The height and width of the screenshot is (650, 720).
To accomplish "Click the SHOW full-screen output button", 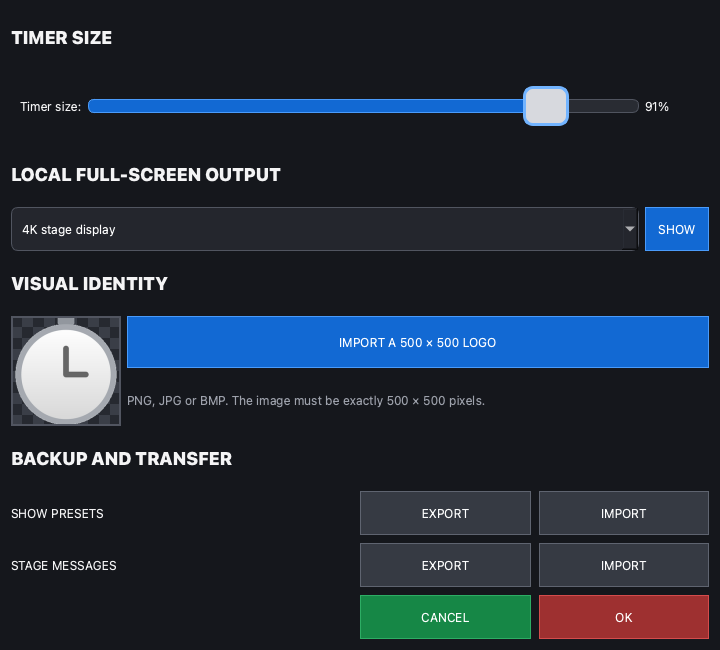I will coord(676,229).
